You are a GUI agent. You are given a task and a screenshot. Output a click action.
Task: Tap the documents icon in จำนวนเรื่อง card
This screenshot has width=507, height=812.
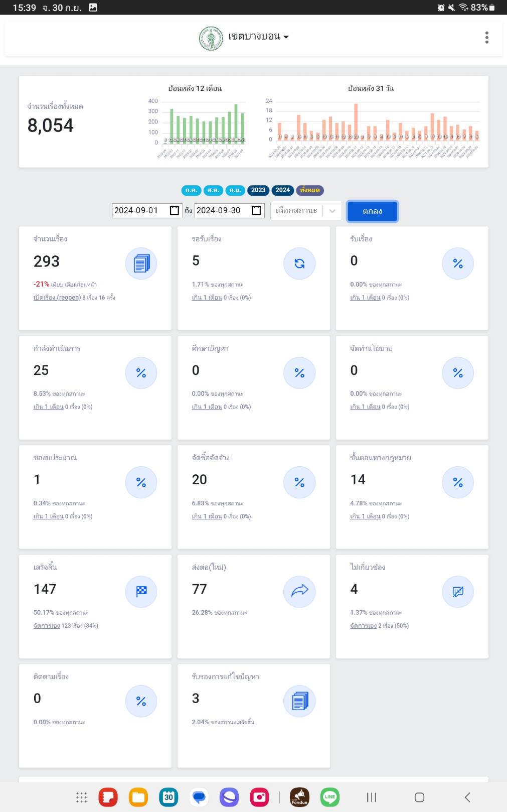141,263
